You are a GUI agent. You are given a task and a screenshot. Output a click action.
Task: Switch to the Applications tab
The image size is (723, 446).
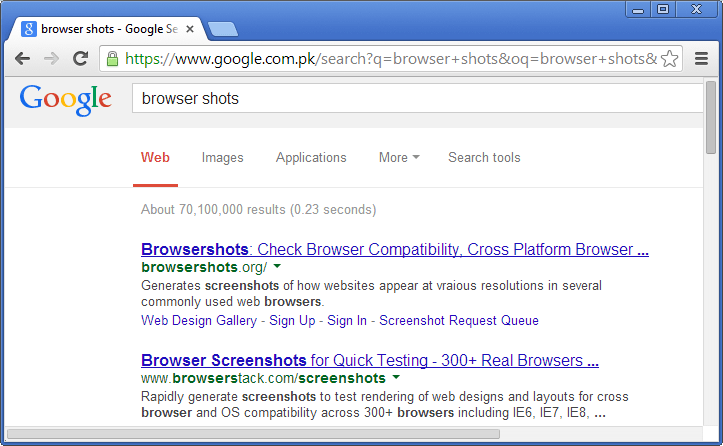[x=311, y=158]
